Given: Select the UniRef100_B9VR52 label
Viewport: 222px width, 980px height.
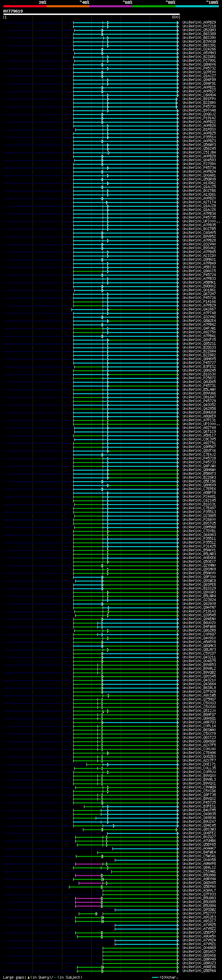Looking at the screenshot, I should 199,237.
